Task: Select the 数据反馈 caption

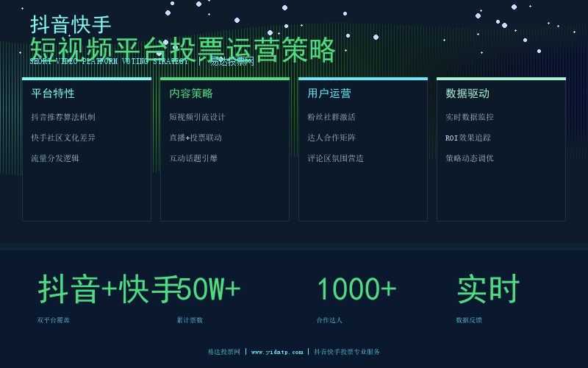Action: pyautogui.click(x=469, y=320)
